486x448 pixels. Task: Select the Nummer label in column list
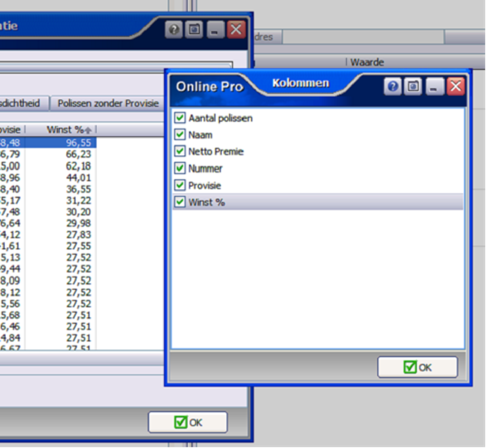coord(205,168)
